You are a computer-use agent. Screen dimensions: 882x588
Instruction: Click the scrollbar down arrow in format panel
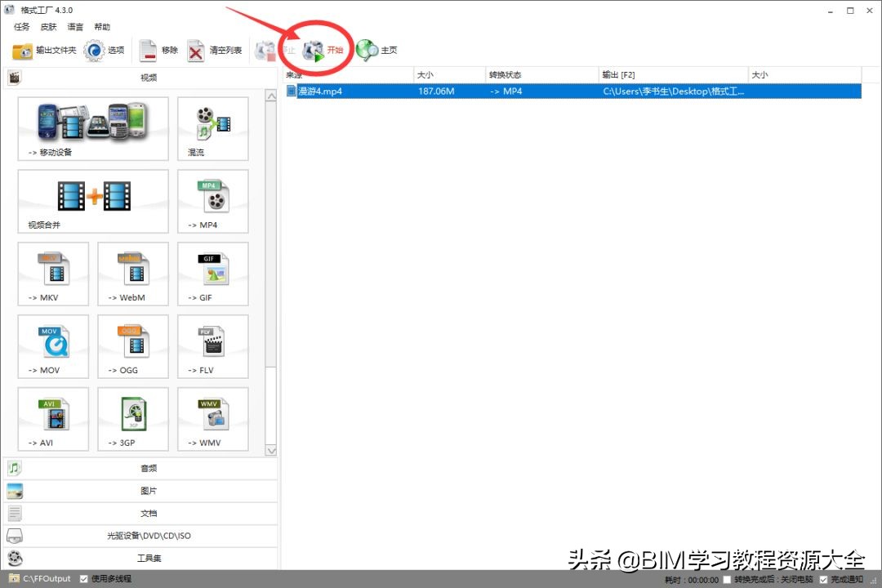click(x=271, y=450)
